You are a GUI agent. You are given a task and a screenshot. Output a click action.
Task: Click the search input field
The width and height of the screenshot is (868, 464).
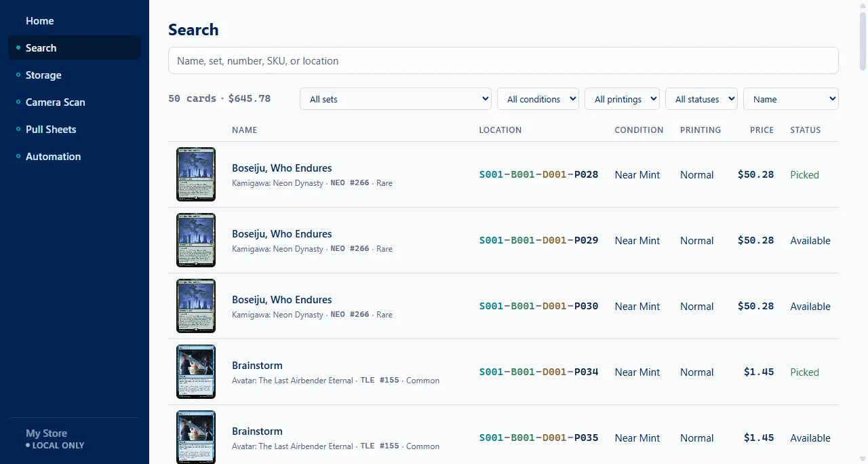503,60
